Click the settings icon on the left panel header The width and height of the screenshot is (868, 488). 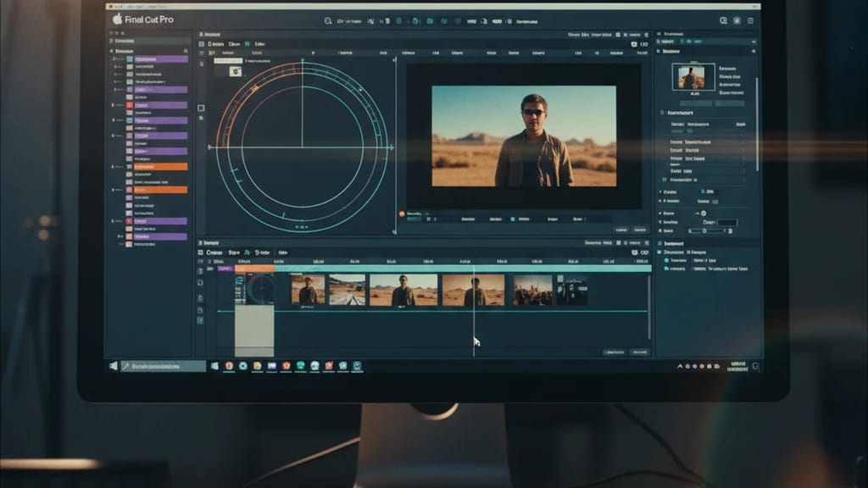point(186,51)
